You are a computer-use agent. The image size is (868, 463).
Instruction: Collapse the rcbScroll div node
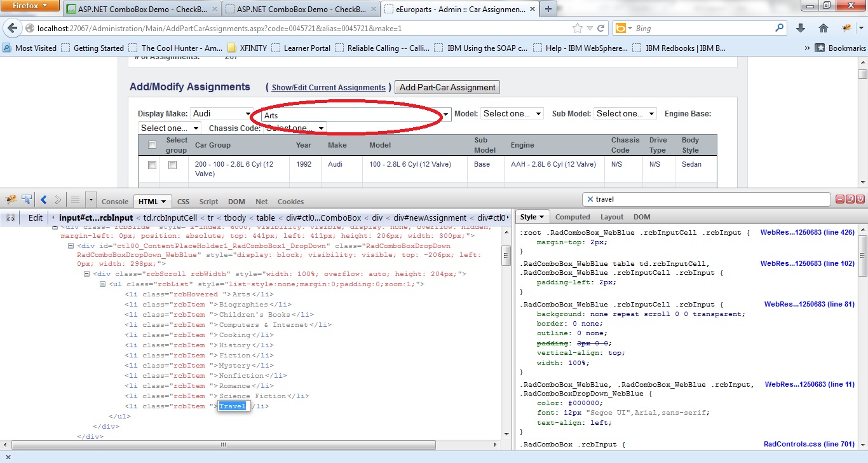point(88,273)
